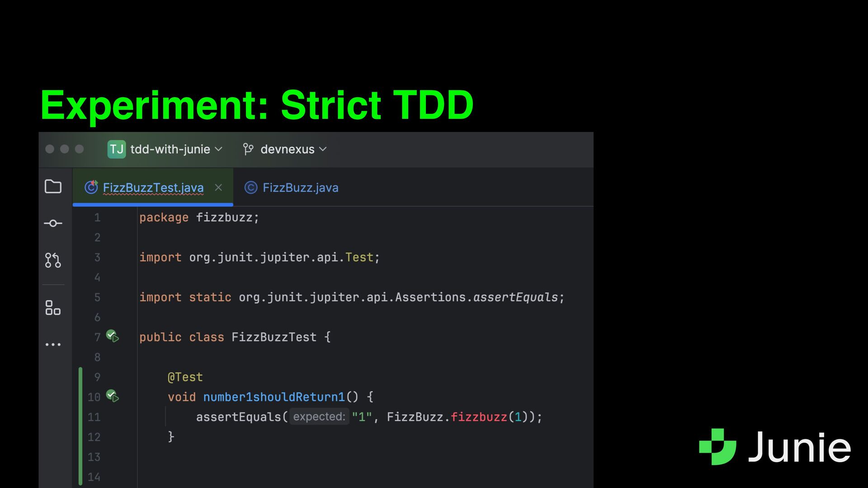Run number1shouldReturn1 test gutter icon

[112, 396]
